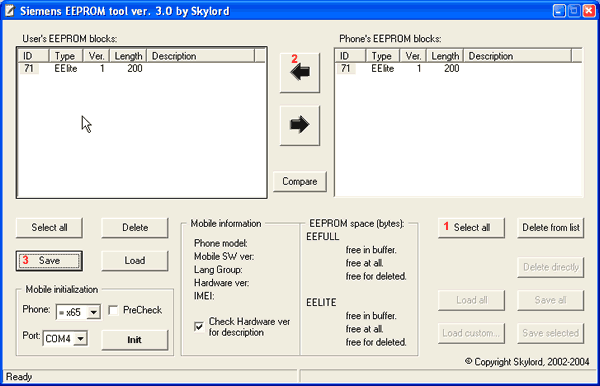Click Select all under User's EEPROM blocks
Screen dimensions: 600x386
(49, 228)
